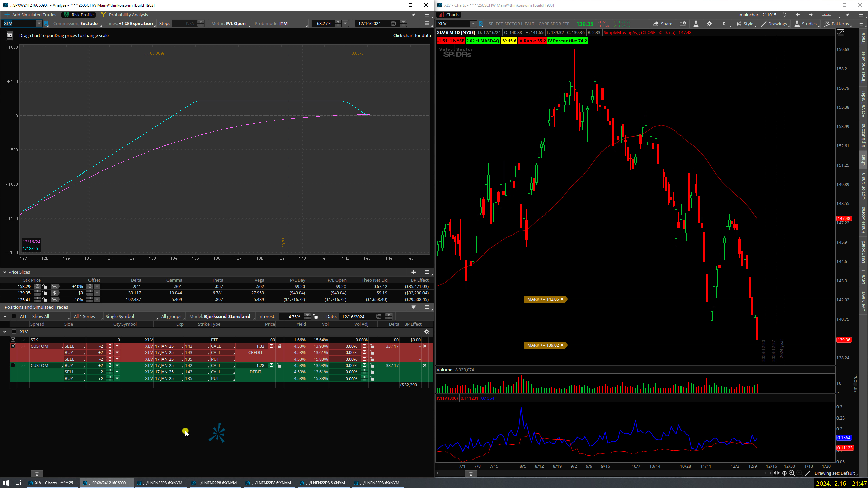Switch to Probability Analysis tab
868x488 pixels.
(124, 15)
